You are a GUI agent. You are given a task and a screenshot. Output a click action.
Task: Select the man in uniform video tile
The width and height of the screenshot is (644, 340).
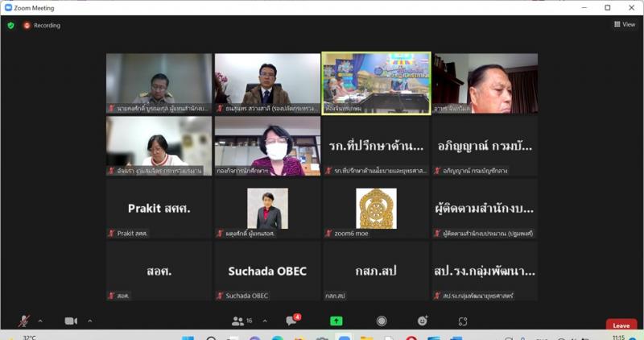coord(159,83)
